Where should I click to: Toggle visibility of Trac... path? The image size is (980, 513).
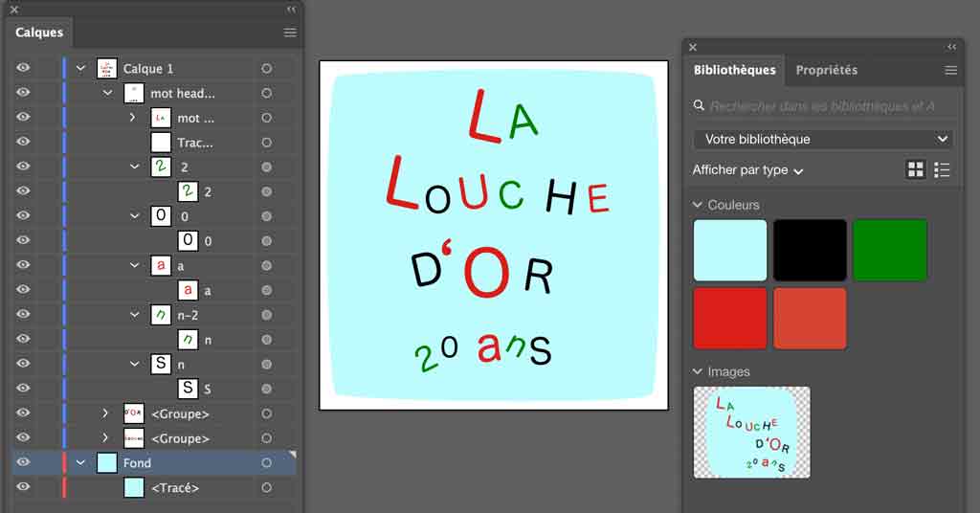(23, 142)
